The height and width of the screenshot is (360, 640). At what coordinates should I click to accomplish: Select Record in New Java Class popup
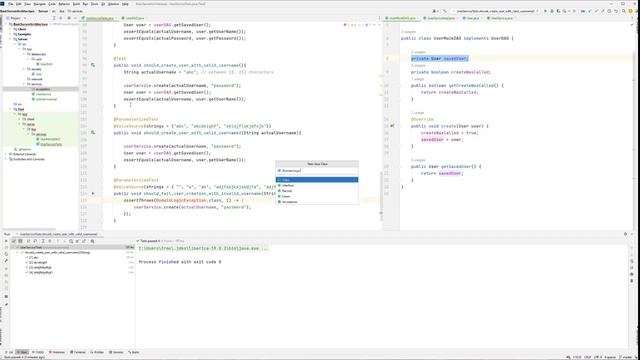(x=317, y=191)
